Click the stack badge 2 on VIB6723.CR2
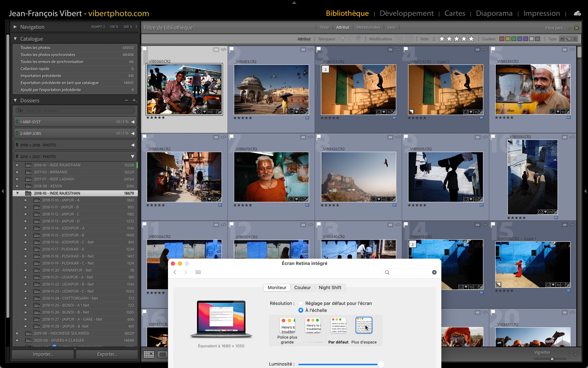 pyautogui.click(x=325, y=69)
